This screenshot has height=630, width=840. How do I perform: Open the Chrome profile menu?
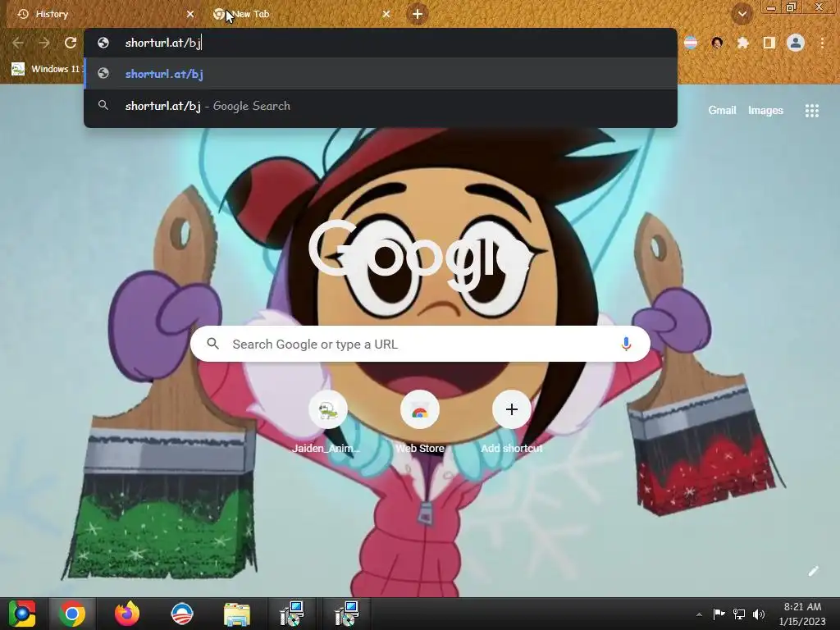pyautogui.click(x=796, y=43)
